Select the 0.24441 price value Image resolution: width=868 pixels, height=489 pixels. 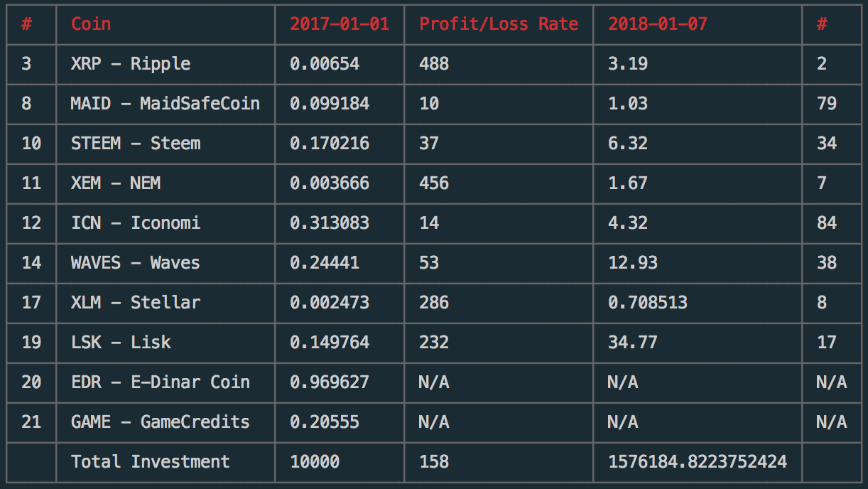pos(325,263)
